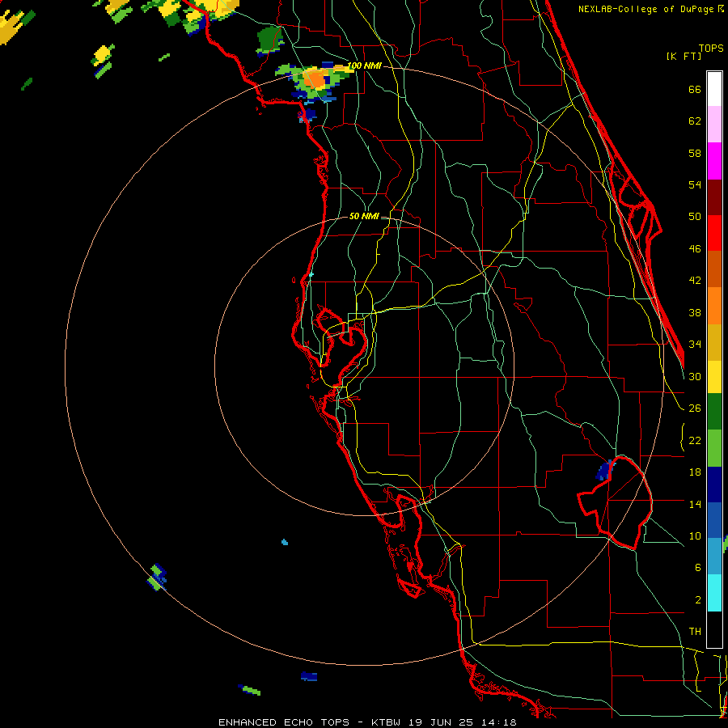728x728 pixels.
Task: Click the light pink 62 K FT swatch
Action: (x=714, y=124)
